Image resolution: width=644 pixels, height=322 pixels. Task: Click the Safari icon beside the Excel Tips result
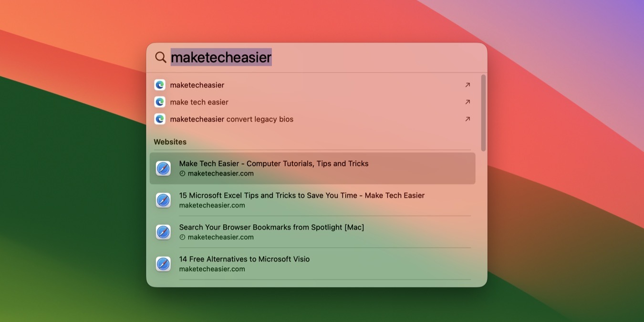pyautogui.click(x=163, y=200)
